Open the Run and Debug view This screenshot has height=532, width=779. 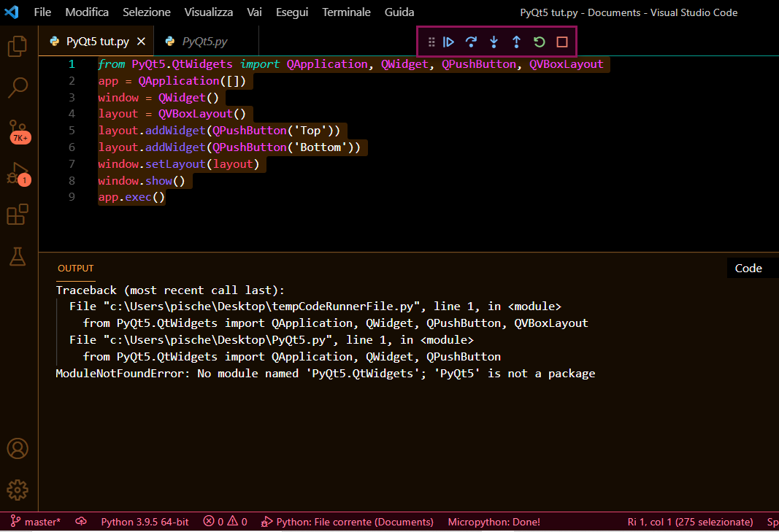18,174
